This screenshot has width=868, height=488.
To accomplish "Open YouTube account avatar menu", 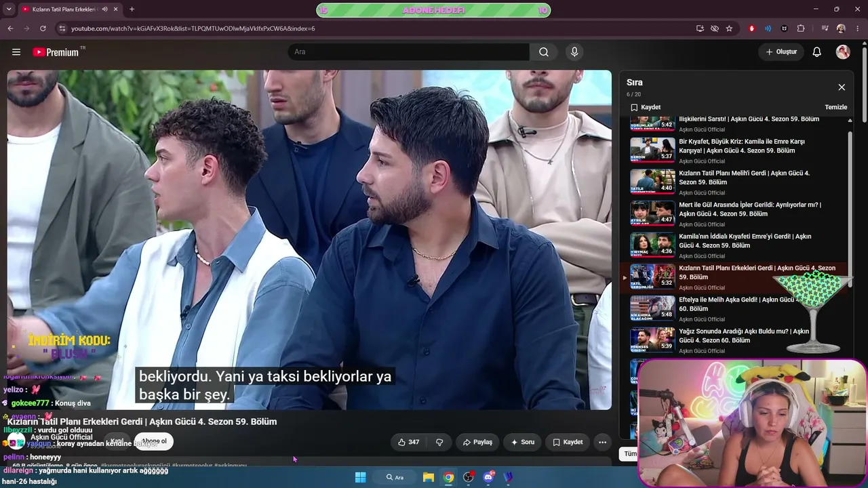I will 843,52.
